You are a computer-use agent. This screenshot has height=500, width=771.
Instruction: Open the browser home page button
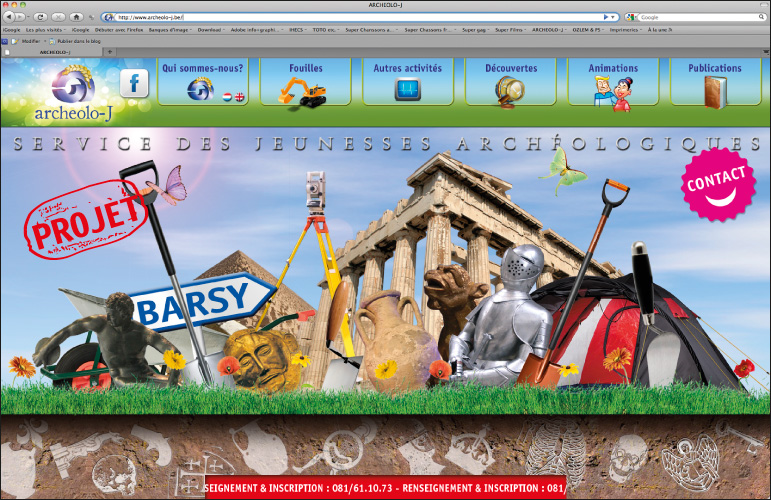[x=76, y=17]
